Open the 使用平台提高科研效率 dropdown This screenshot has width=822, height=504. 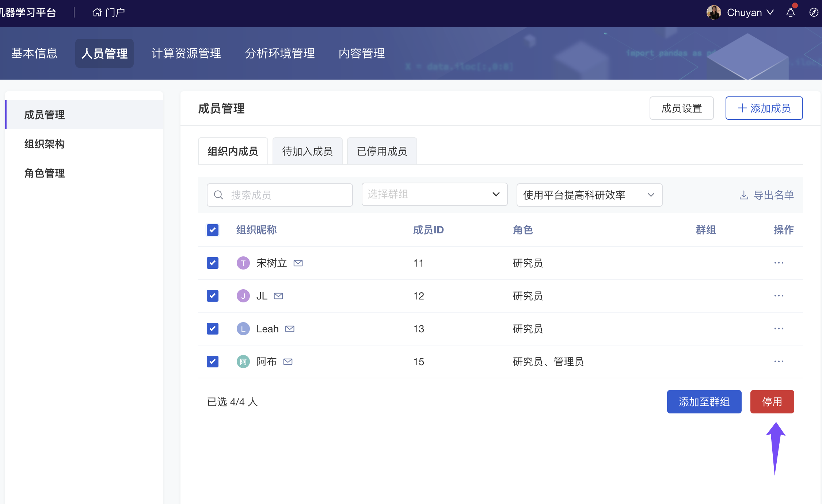tap(589, 195)
